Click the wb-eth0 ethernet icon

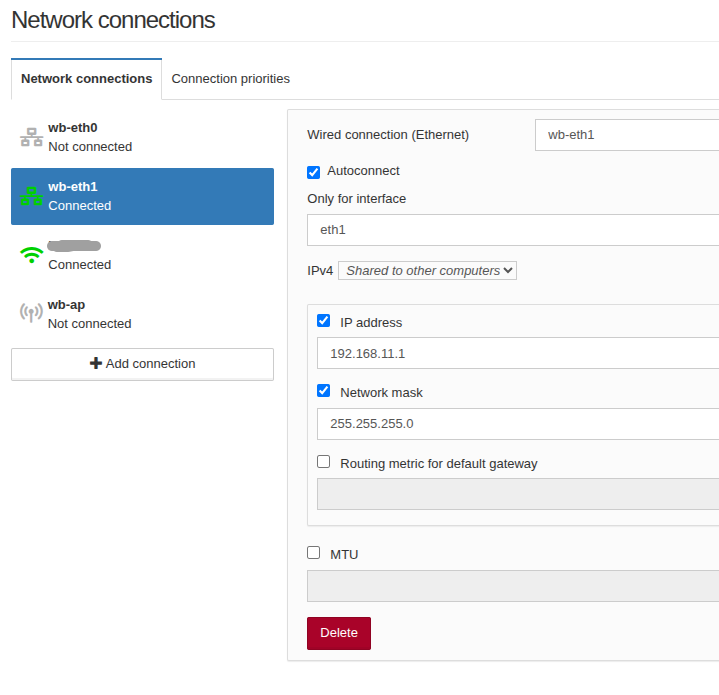click(31, 138)
